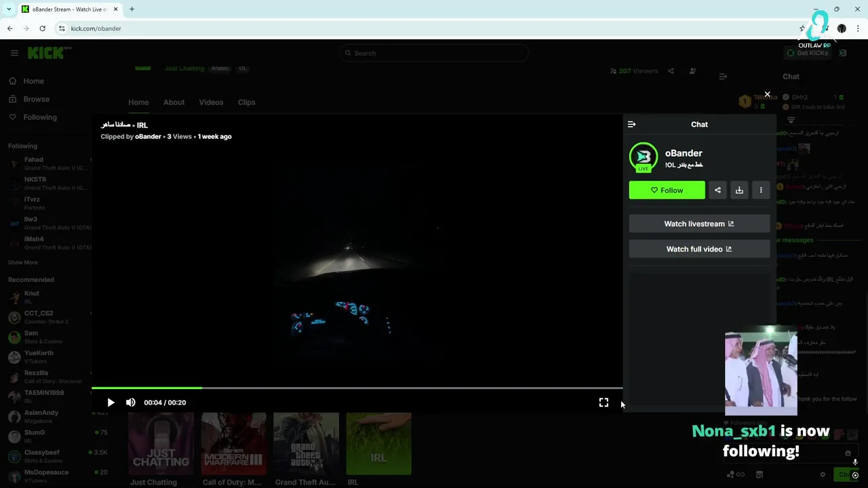Open the Chrome profile avatar
This screenshot has height=488, width=868.
842,28
